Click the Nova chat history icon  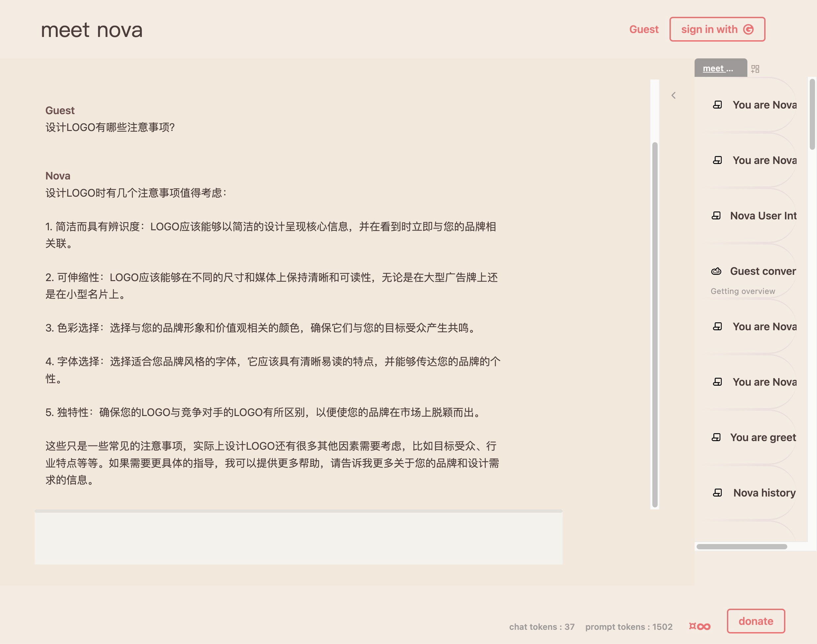point(716,492)
